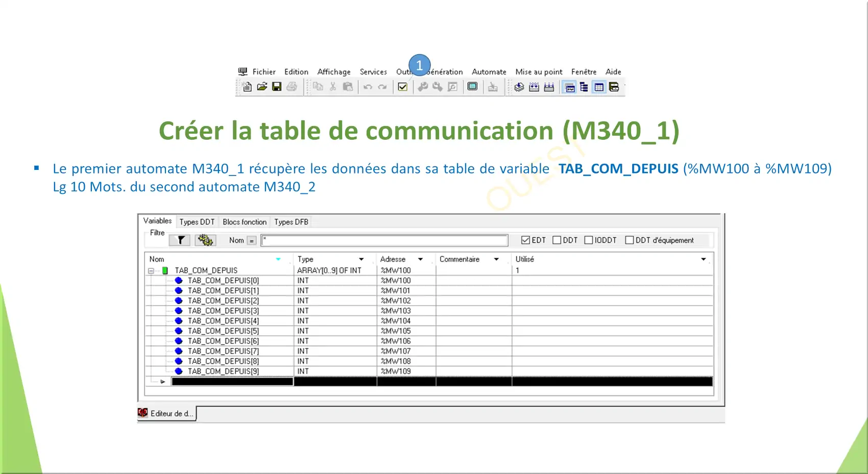Screen dimensions: 868x474
Task: Open the Fichier menu
Action: click(x=264, y=72)
